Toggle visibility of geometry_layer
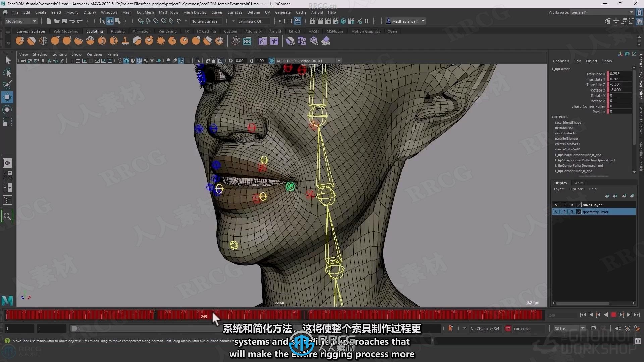 (556, 212)
